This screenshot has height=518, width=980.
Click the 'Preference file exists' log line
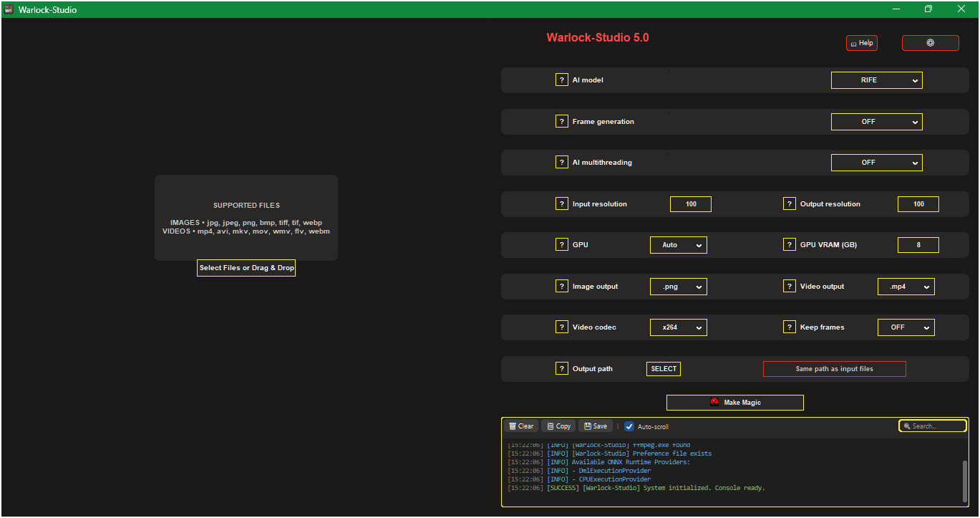point(610,454)
